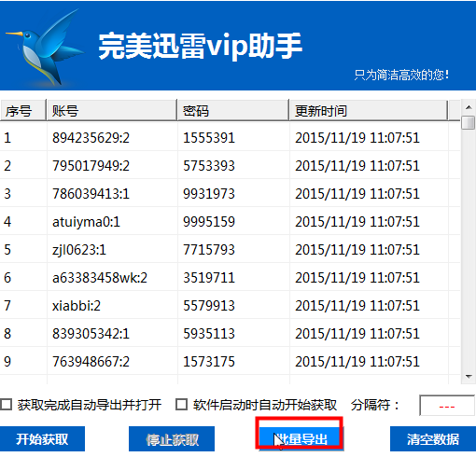The image size is (476, 457).
Task: Click the scrollbar down arrow
Action: (x=469, y=376)
